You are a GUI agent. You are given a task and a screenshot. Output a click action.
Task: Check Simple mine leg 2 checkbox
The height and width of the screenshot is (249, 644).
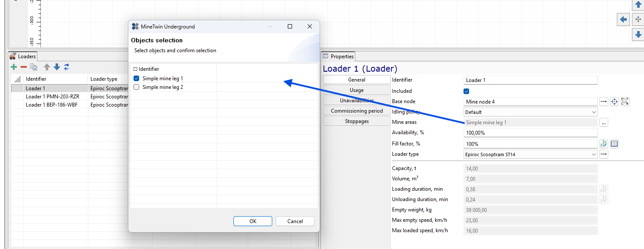point(137,87)
